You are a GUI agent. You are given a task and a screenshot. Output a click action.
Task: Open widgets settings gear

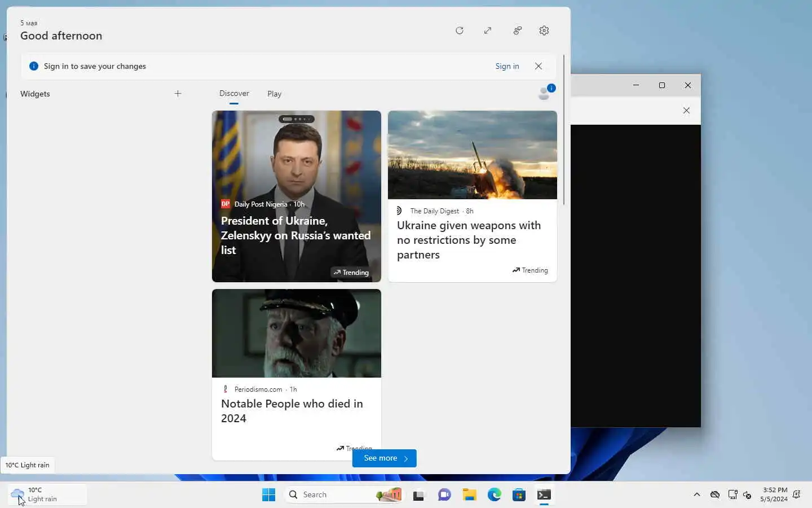click(x=544, y=30)
